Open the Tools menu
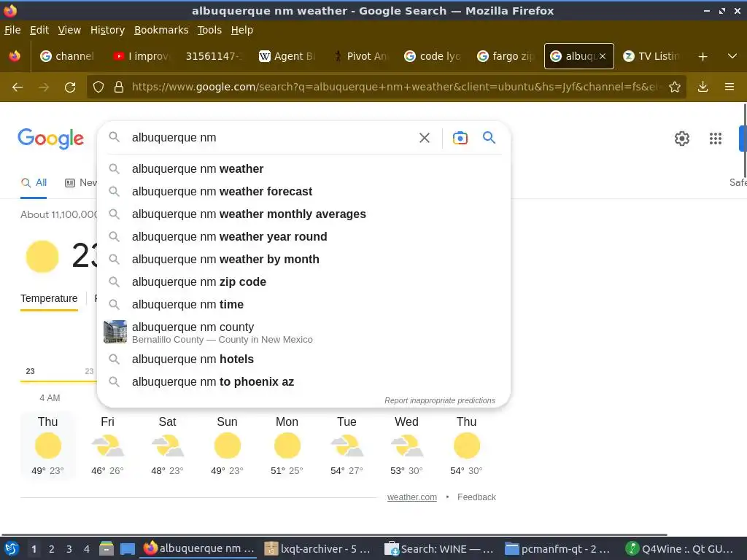The width and height of the screenshot is (747, 560). coord(209,30)
